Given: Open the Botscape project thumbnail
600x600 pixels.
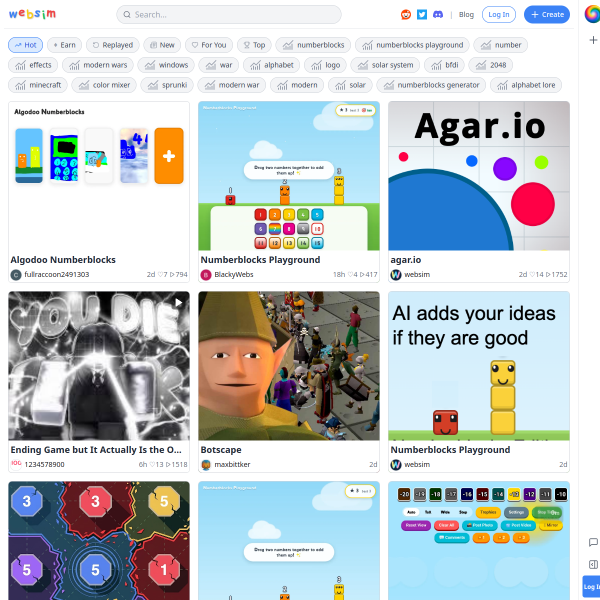Looking at the screenshot, I should [x=289, y=366].
